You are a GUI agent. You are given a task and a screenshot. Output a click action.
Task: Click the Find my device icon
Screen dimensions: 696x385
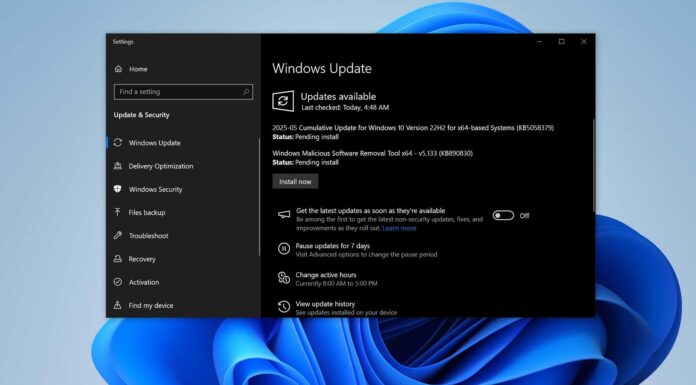[118, 305]
